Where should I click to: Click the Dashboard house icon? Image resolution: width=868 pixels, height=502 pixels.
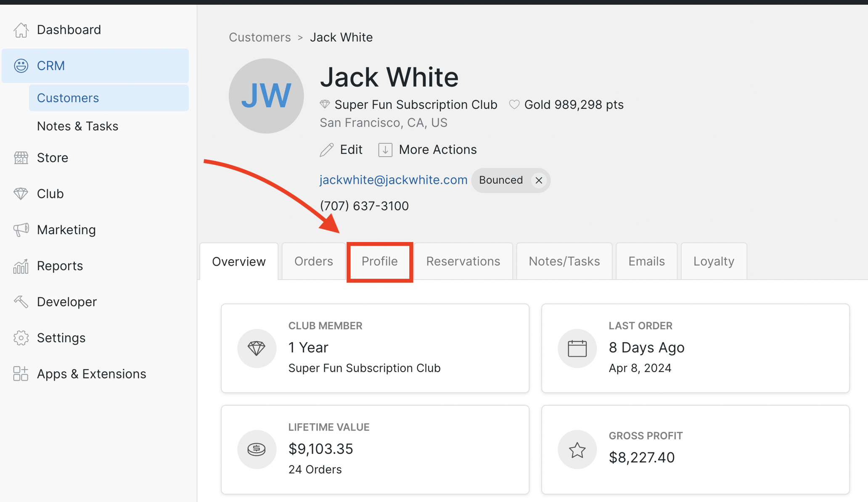pyautogui.click(x=21, y=30)
